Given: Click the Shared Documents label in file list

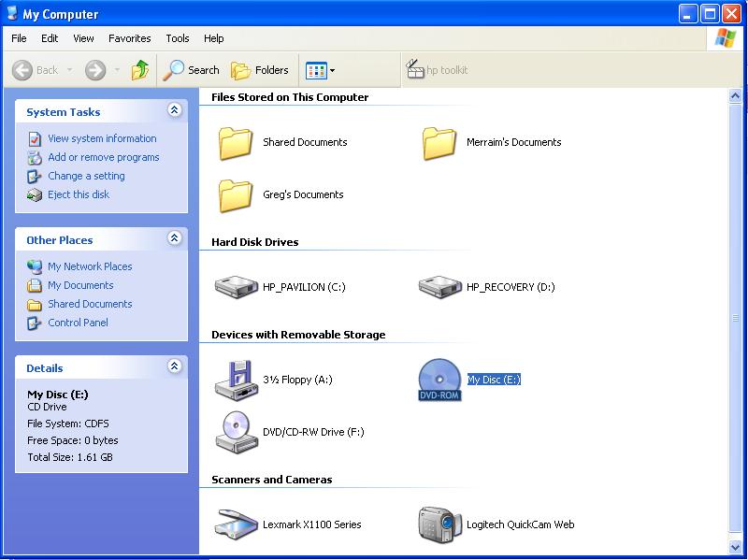Looking at the screenshot, I should click(305, 142).
